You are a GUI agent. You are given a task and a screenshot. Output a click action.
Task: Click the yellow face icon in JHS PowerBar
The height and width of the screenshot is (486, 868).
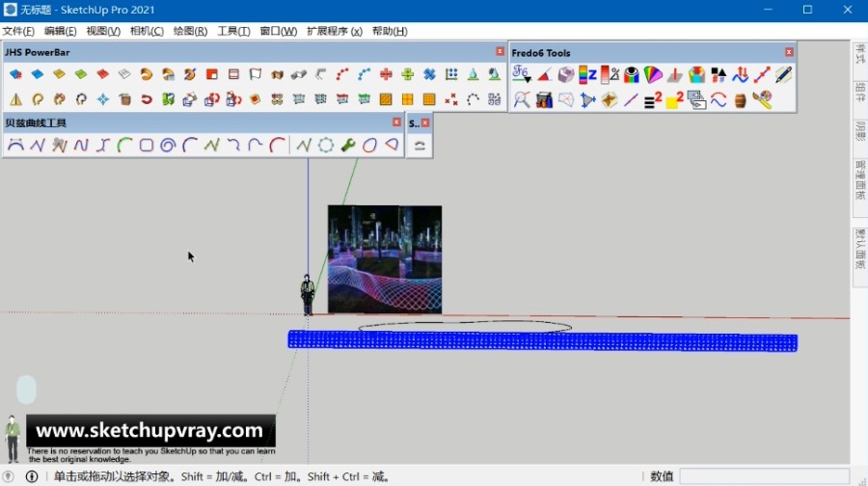pyautogui.click(x=59, y=73)
